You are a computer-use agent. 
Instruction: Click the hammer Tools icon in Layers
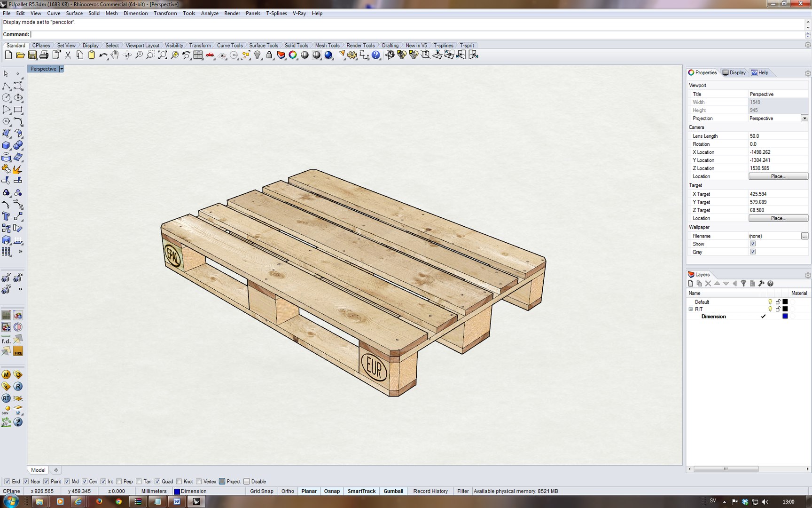pyautogui.click(x=761, y=284)
